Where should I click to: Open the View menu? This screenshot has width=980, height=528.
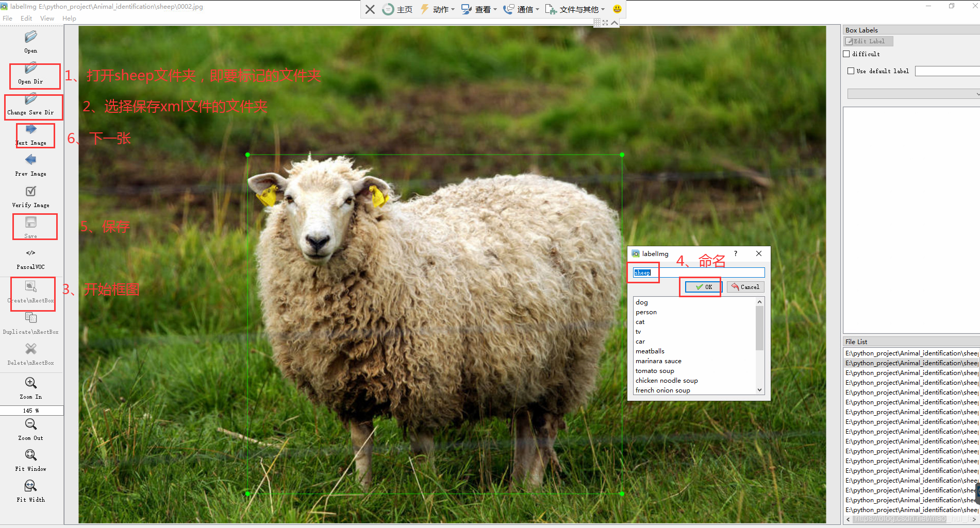(47, 18)
